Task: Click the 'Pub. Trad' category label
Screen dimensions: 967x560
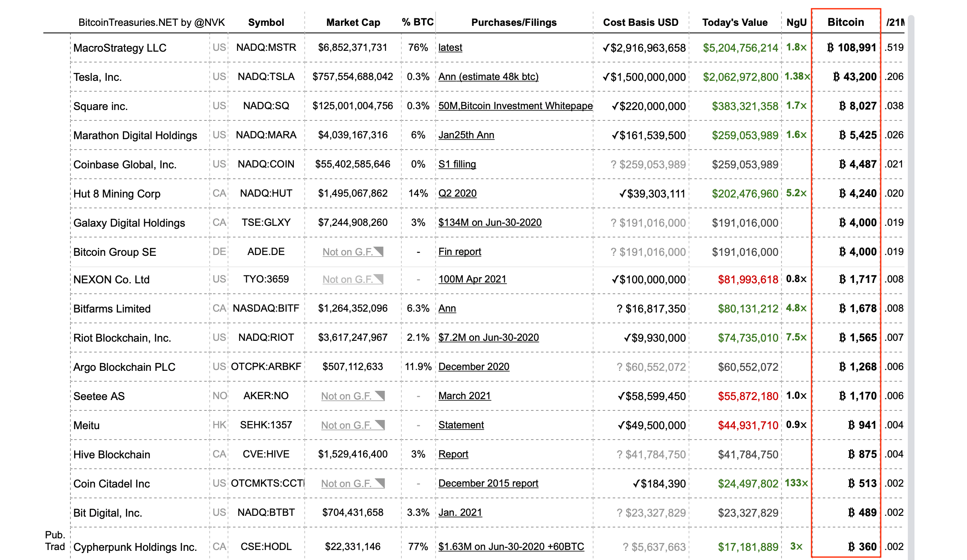Action: [x=55, y=541]
